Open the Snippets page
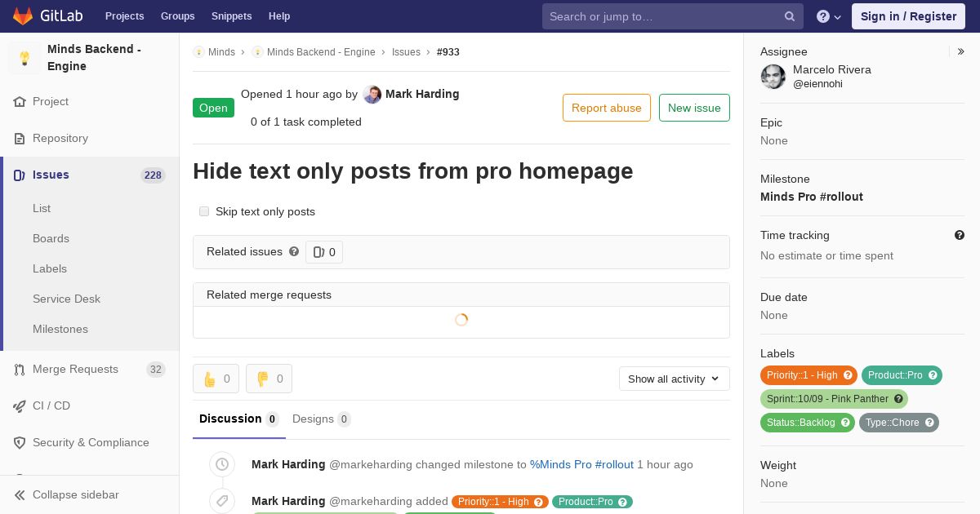Screen dimensions: 980x514 click(x=231, y=16)
